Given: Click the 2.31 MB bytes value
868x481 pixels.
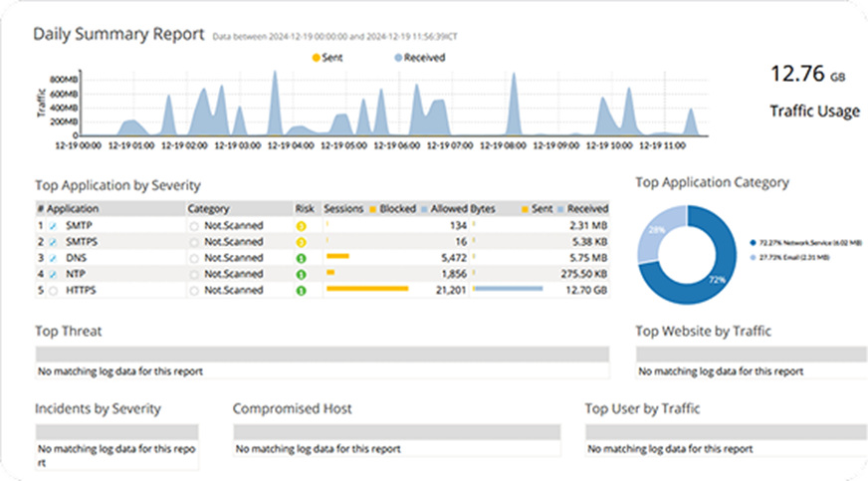Looking at the screenshot, I should (588, 226).
